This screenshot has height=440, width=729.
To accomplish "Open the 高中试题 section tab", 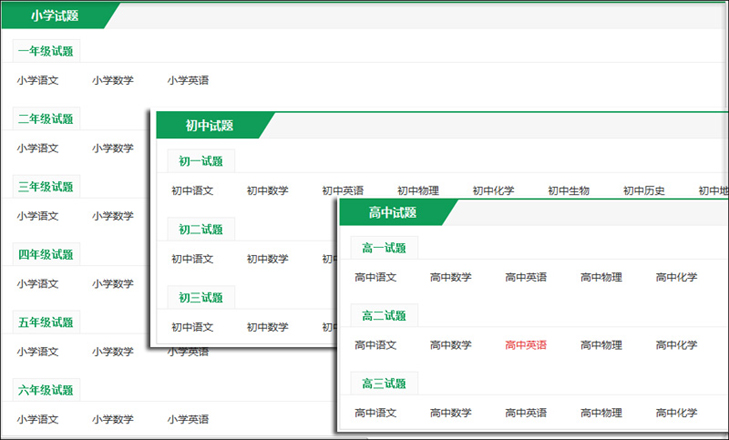I will (x=392, y=213).
